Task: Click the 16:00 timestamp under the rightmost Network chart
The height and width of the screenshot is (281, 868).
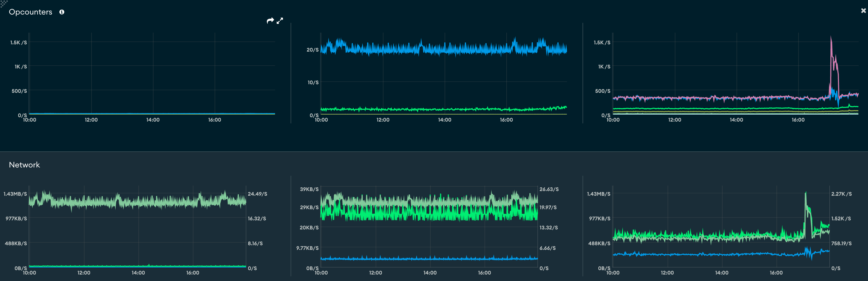Action: click(776, 273)
